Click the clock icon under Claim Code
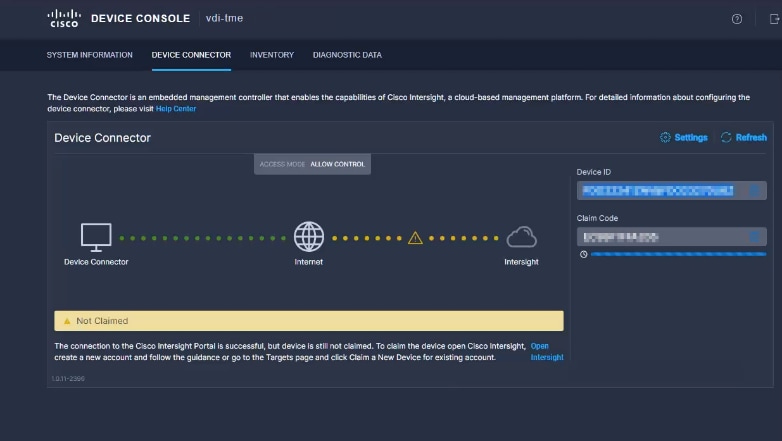Screen dimensions: 782x441 tap(584, 254)
